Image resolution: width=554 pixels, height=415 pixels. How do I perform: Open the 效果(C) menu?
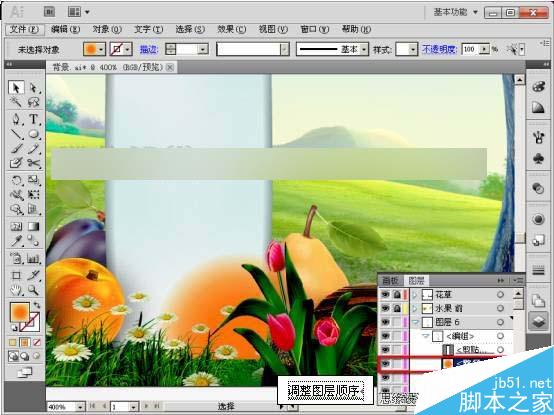pyautogui.click(x=231, y=29)
